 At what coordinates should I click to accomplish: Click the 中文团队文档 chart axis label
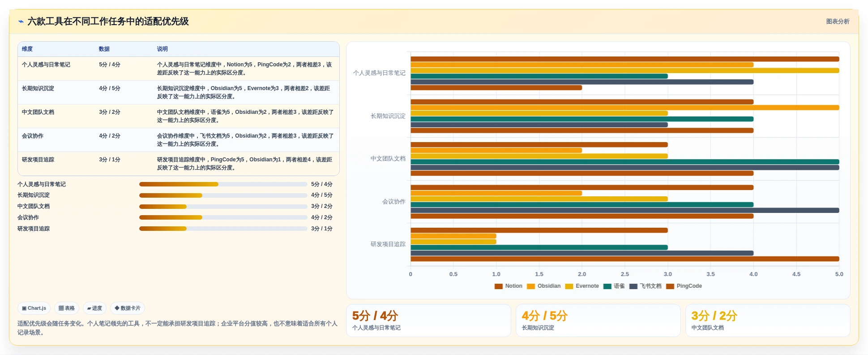[388, 159]
